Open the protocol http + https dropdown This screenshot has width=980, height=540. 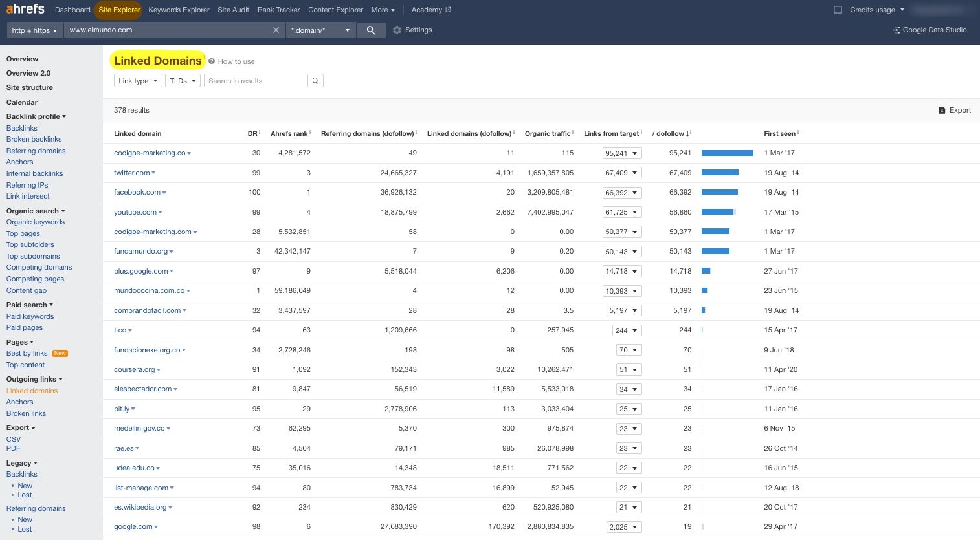34,30
